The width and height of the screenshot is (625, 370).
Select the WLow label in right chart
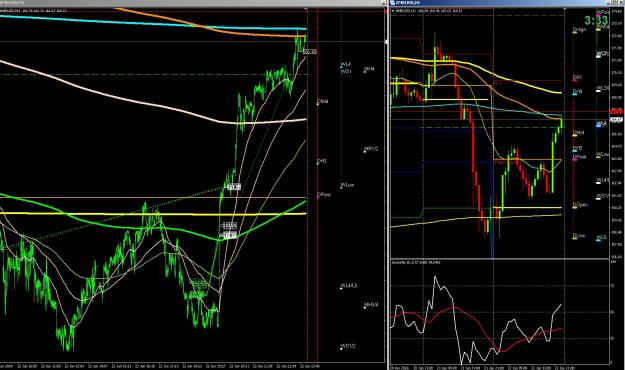click(x=602, y=154)
